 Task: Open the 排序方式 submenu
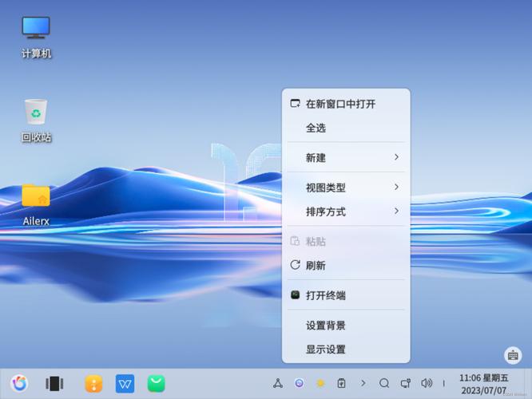(x=346, y=211)
